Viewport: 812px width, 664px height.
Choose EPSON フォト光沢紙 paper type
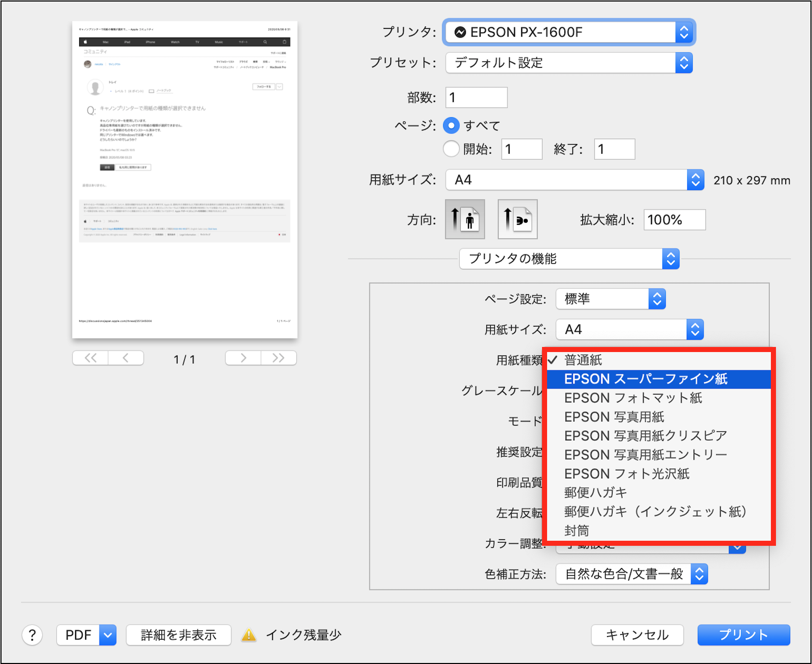point(659,474)
